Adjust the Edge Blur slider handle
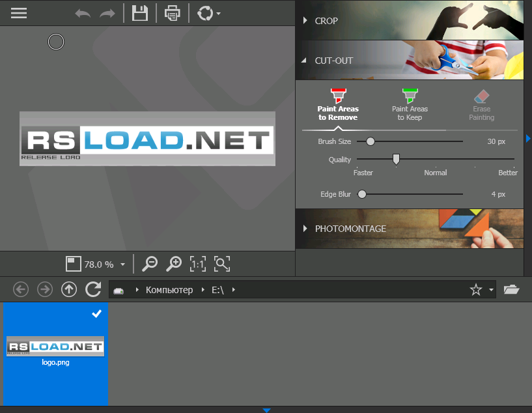 pyautogui.click(x=362, y=194)
